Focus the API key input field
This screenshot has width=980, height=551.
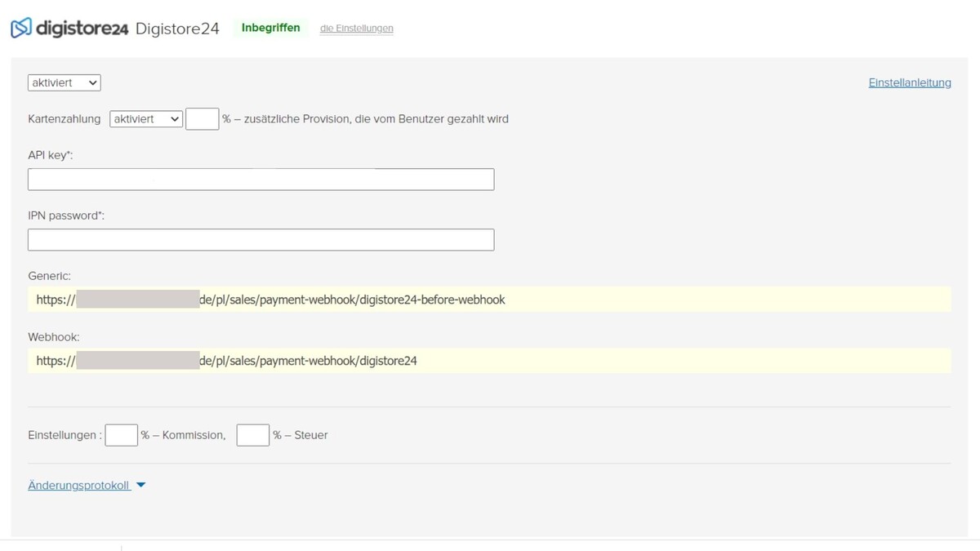261,180
